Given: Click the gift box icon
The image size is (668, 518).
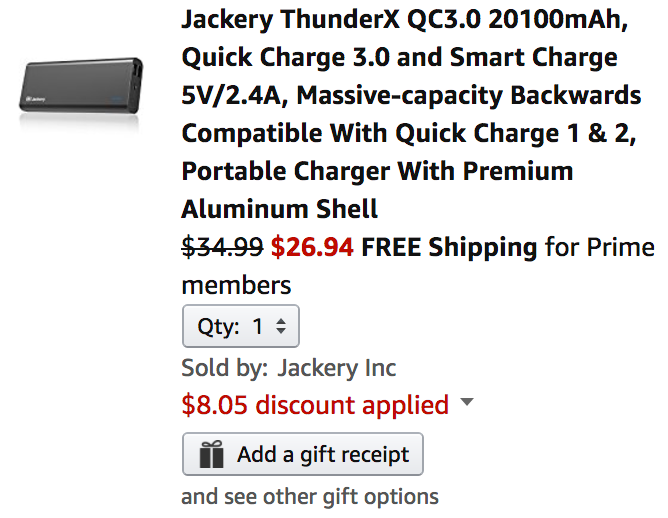Looking at the screenshot, I should 211,455.
